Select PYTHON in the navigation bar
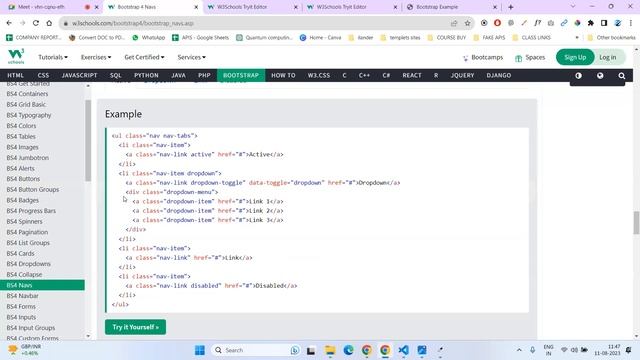640x360 pixels. 146,76
